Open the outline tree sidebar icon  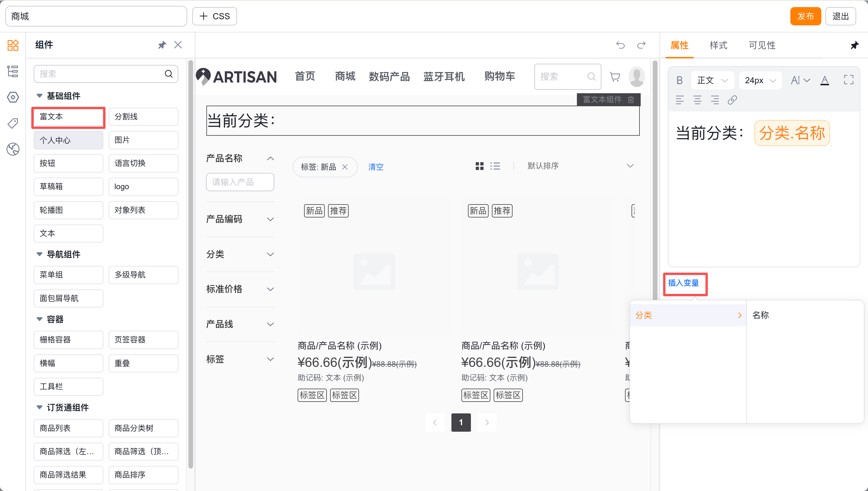tap(13, 71)
